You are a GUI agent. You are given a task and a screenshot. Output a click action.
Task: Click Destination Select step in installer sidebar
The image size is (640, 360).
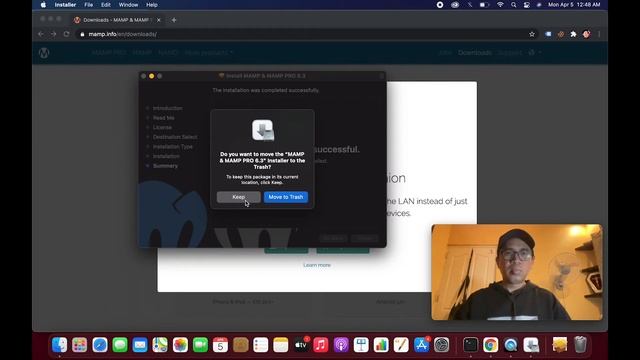point(175,137)
